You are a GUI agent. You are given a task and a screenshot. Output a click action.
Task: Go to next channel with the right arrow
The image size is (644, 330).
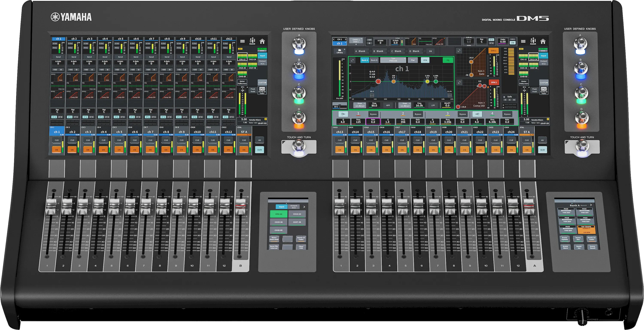(x=345, y=39)
